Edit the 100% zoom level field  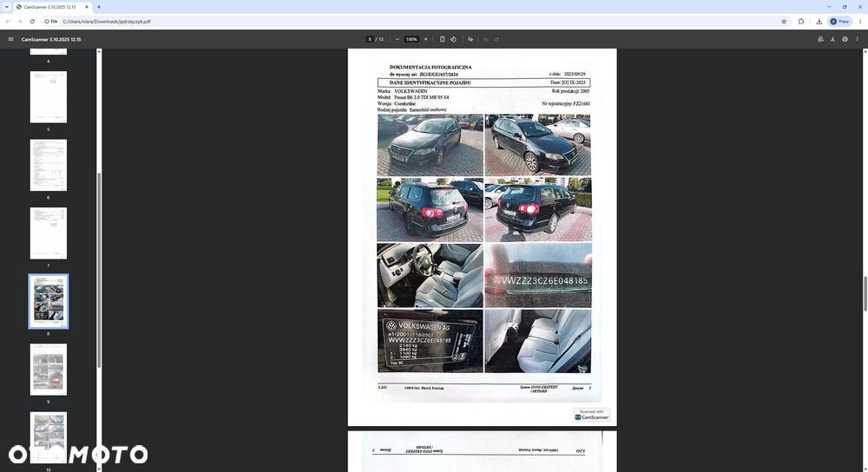411,39
